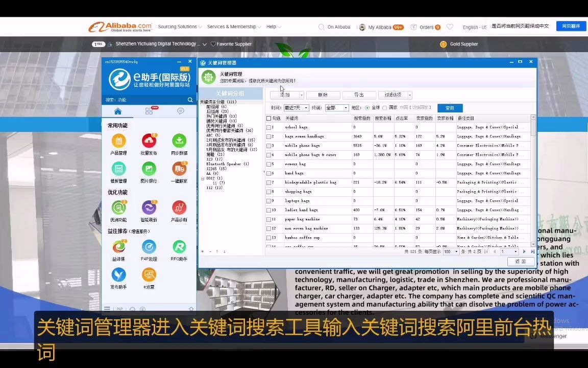This screenshot has height=368, width=588.
Task: Click the search magnifier in e助手
Action: coord(190,100)
